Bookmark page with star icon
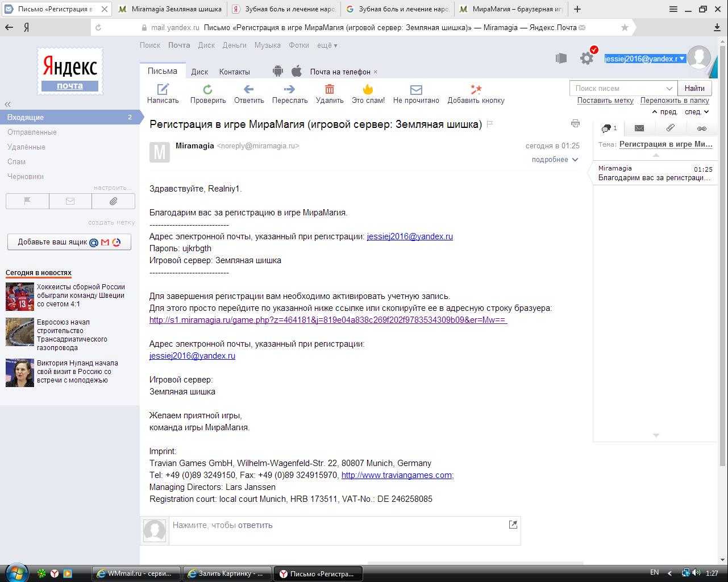 pos(625,27)
